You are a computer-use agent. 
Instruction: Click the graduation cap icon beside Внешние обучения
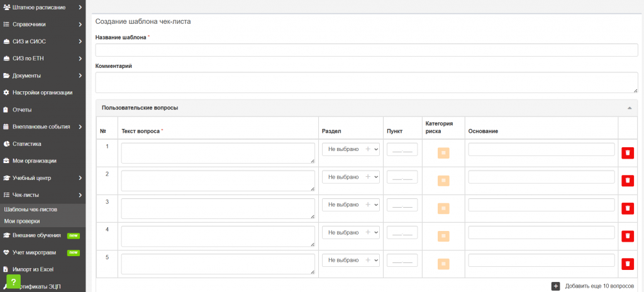point(6,235)
